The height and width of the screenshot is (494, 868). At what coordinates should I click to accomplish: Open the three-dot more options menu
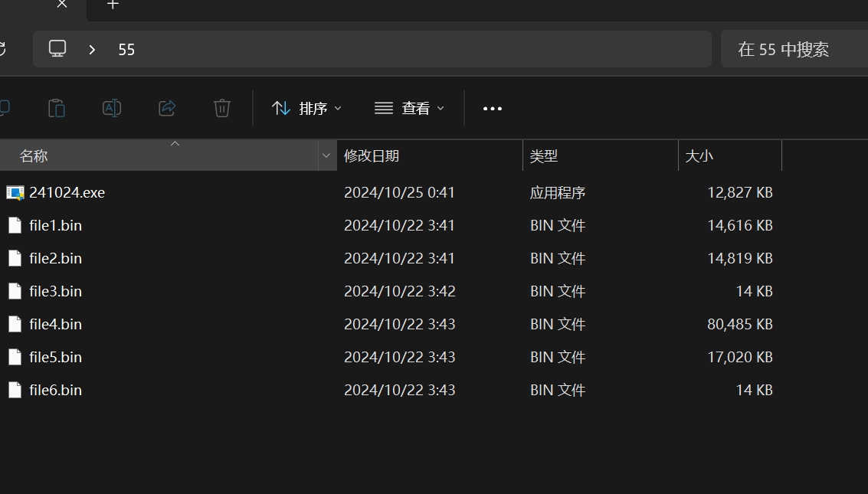point(493,109)
